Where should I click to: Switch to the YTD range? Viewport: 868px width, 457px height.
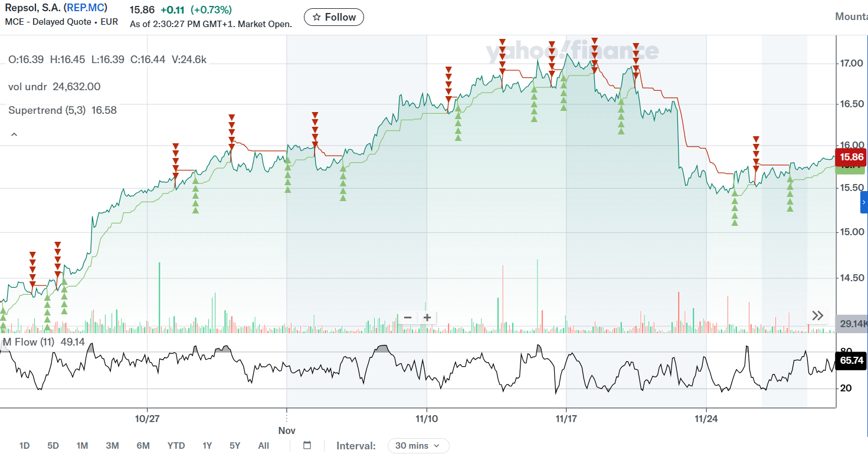click(176, 446)
